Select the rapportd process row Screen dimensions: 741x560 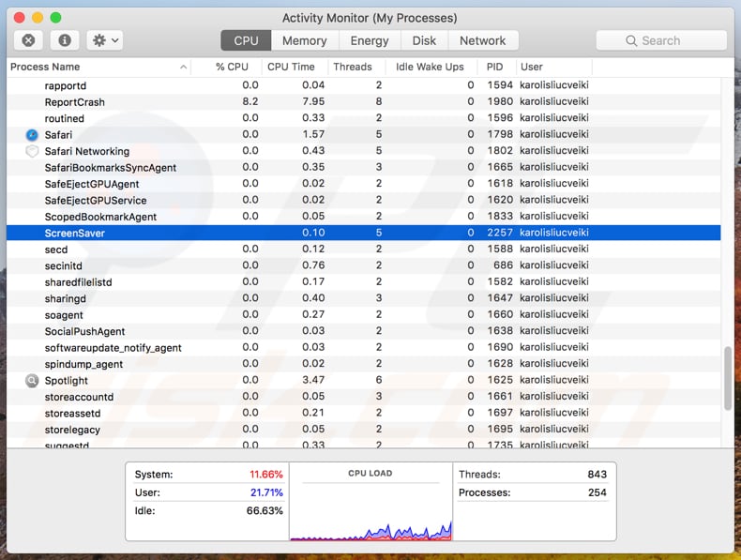coord(363,85)
